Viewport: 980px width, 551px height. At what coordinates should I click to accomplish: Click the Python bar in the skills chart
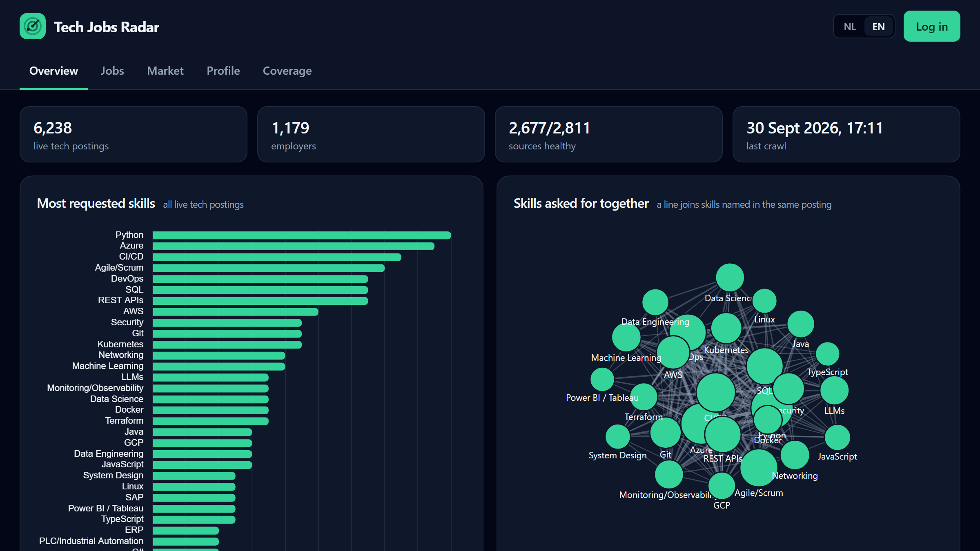(x=302, y=235)
